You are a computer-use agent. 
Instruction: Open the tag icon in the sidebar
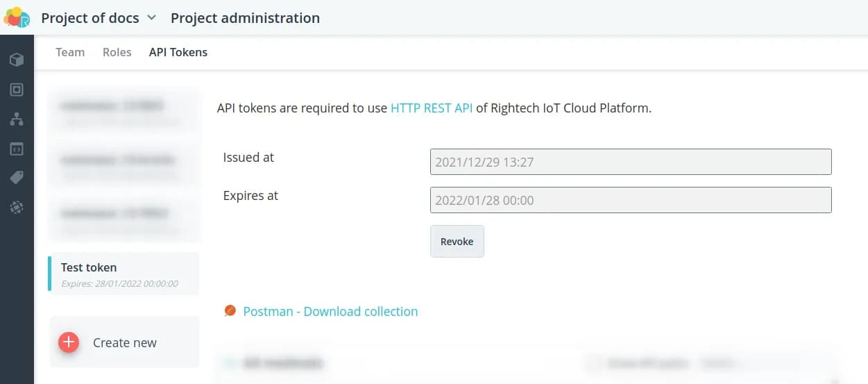(x=17, y=178)
